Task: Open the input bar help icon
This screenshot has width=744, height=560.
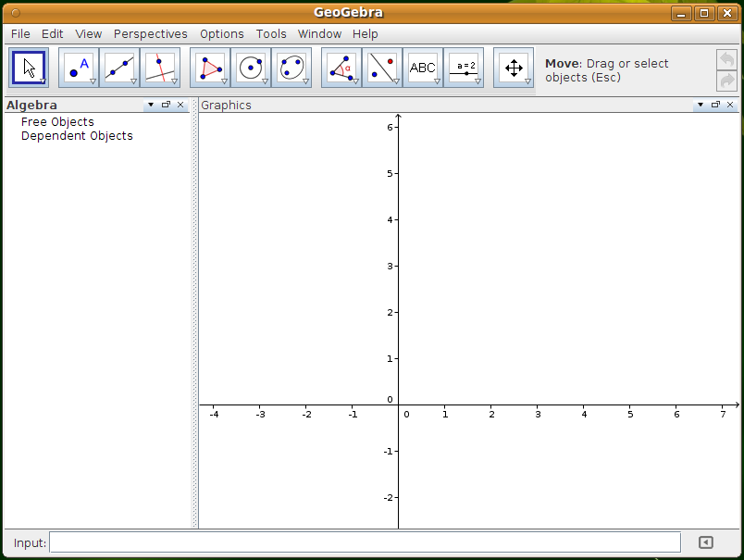Action: coord(705,542)
